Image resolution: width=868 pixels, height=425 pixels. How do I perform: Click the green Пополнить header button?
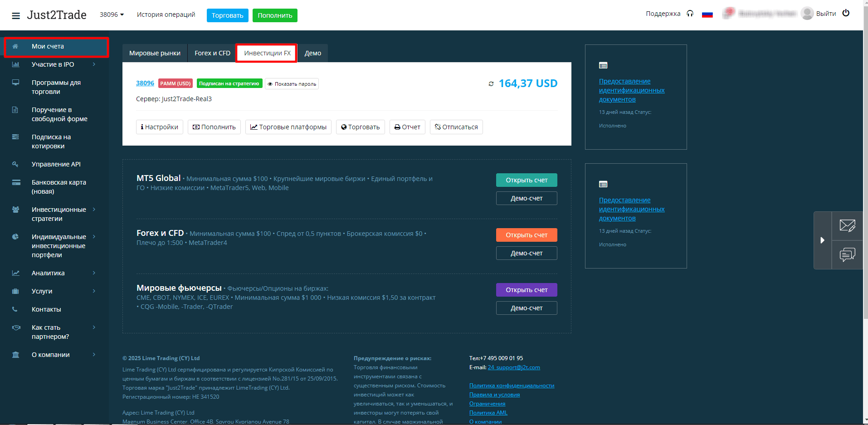click(275, 15)
